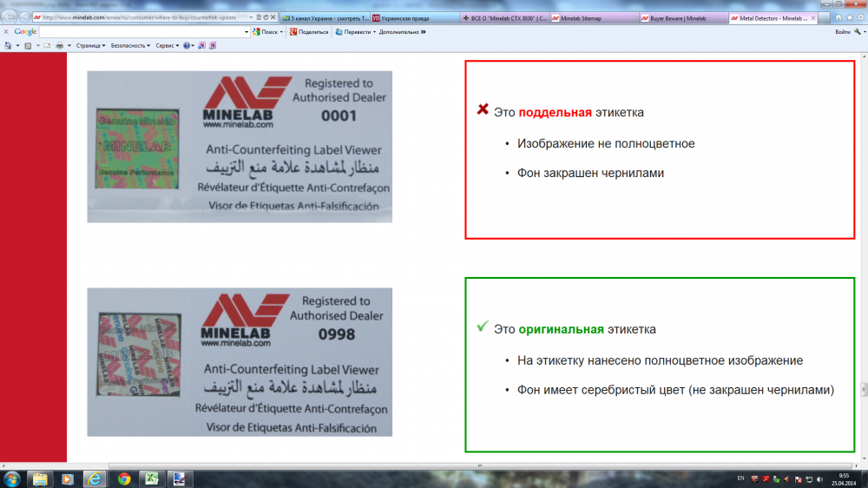The image size is (868, 488).
Task: Click the RSS feeds icon
Action: point(28,45)
